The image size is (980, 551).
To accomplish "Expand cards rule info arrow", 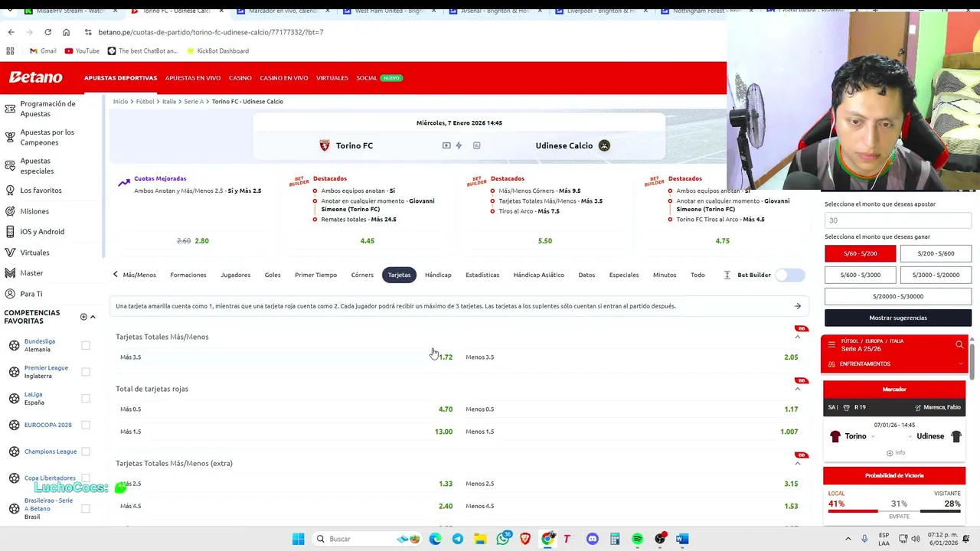I will (797, 306).
